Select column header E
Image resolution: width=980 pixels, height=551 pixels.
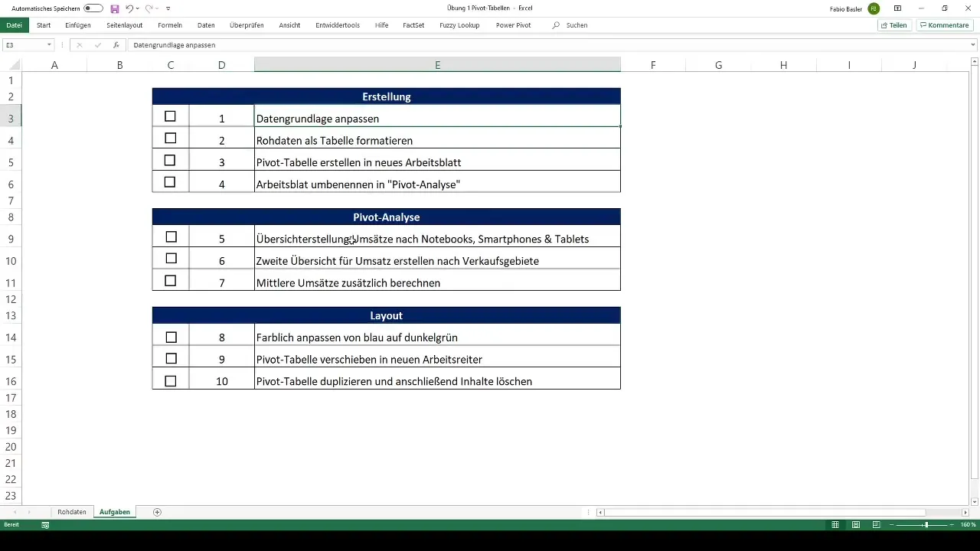tap(437, 65)
